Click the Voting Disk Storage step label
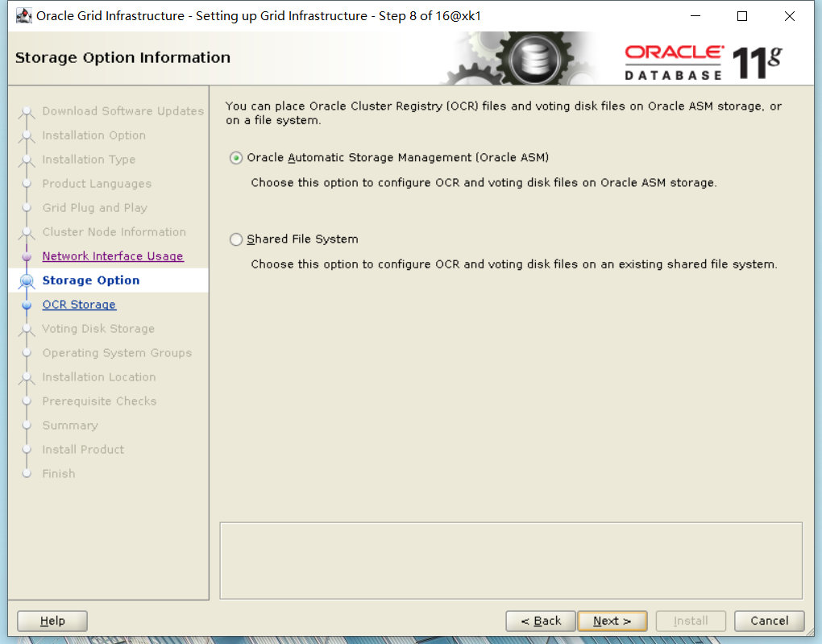The width and height of the screenshot is (822, 644). pyautogui.click(x=98, y=329)
